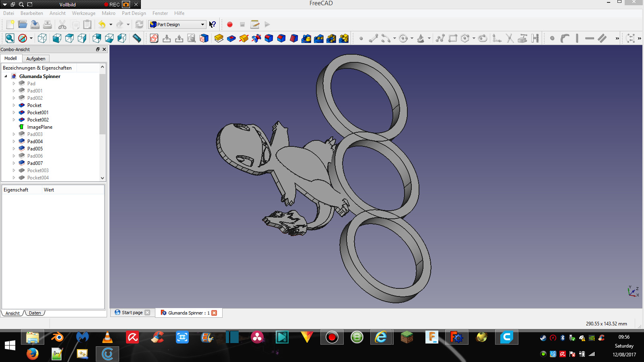Click the open file folder icon
Screen dimensions: 644x362
pos(23,25)
